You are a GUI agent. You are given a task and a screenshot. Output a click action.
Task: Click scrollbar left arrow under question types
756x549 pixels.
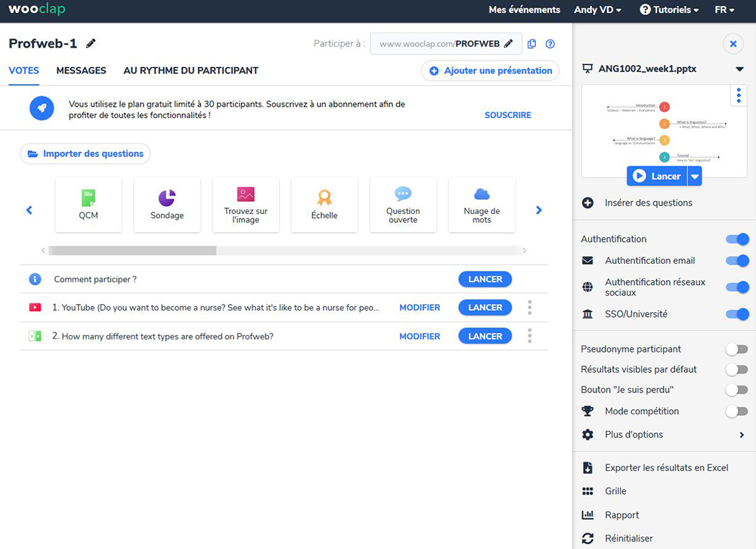pyautogui.click(x=43, y=250)
